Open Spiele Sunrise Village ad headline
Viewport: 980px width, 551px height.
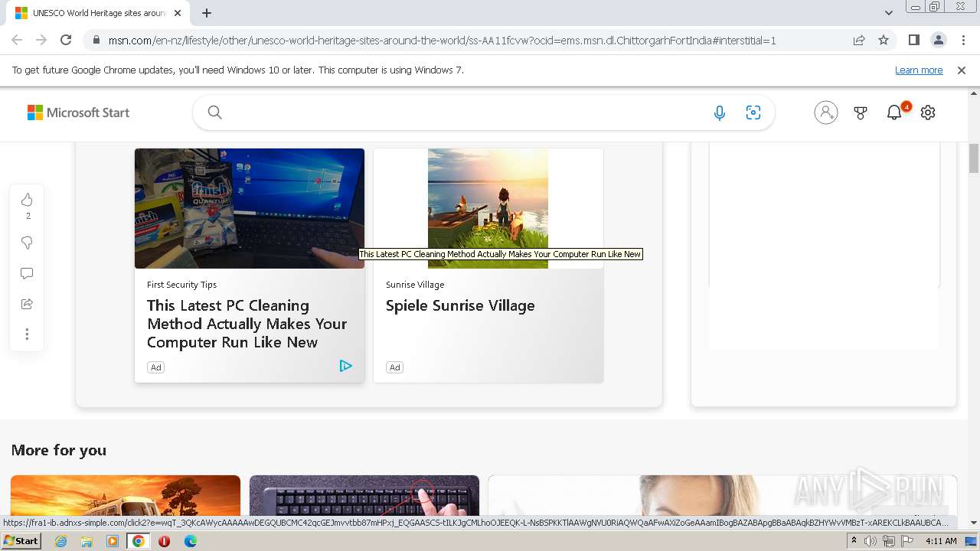[x=460, y=305]
